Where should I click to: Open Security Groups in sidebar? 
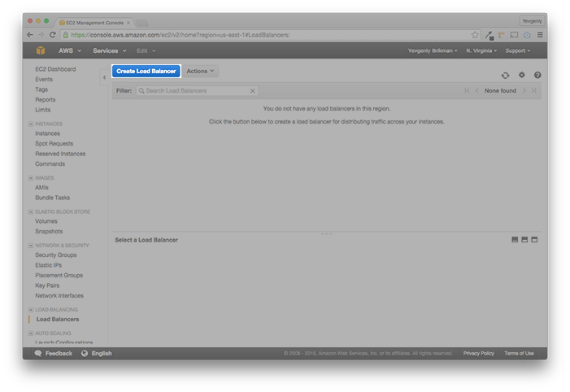point(55,255)
